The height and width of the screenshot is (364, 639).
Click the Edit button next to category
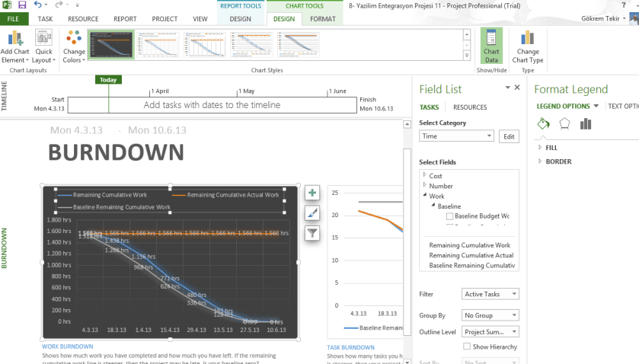(x=508, y=136)
